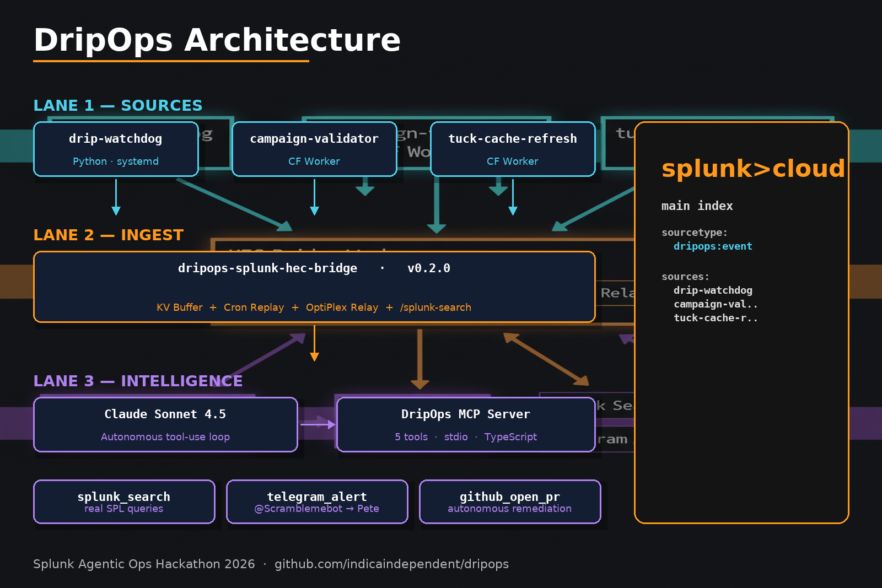Click the sources: label
This screenshot has height=588, width=882.
click(686, 277)
